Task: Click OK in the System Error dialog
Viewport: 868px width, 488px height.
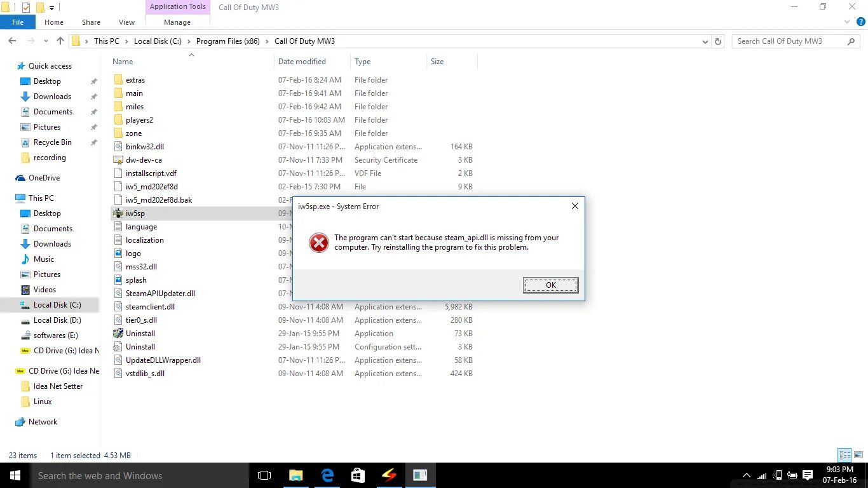Action: (550, 285)
